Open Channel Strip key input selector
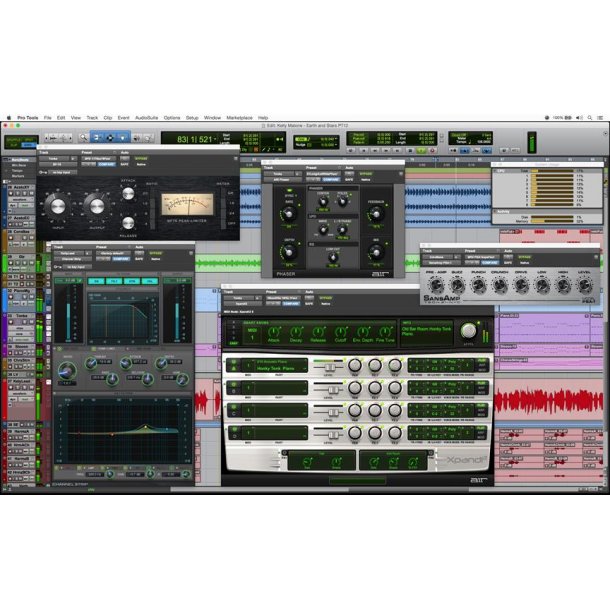This screenshot has width=610, height=610. point(77,267)
